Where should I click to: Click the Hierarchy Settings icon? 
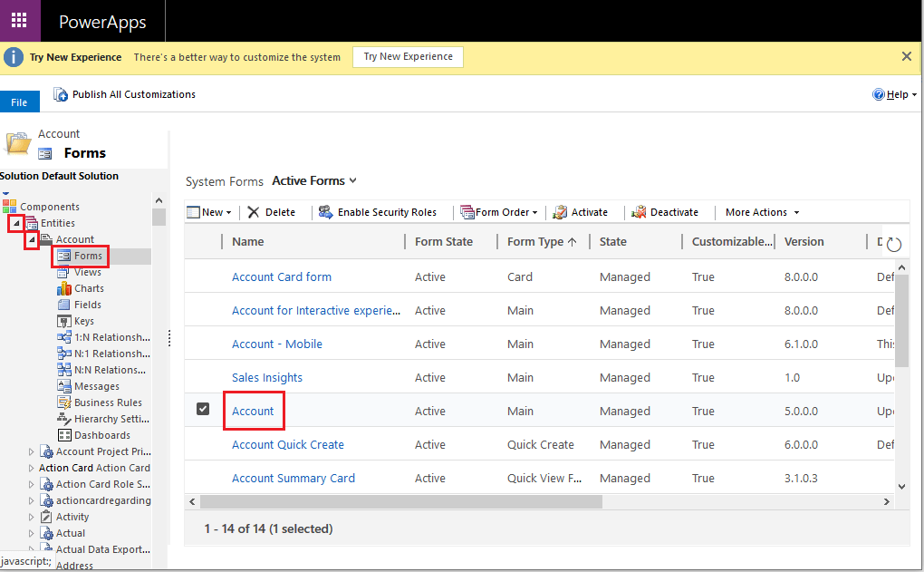[63, 419]
